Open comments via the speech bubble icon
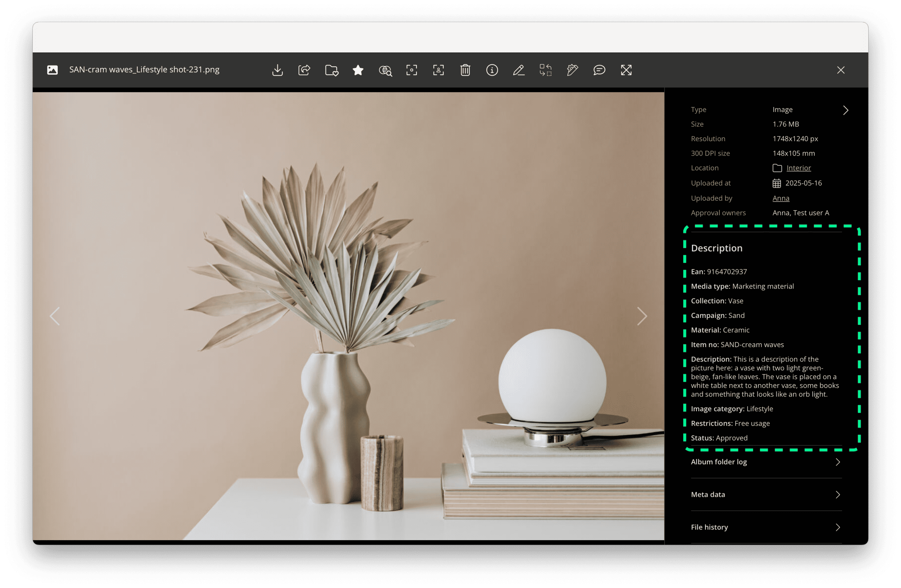 point(599,70)
